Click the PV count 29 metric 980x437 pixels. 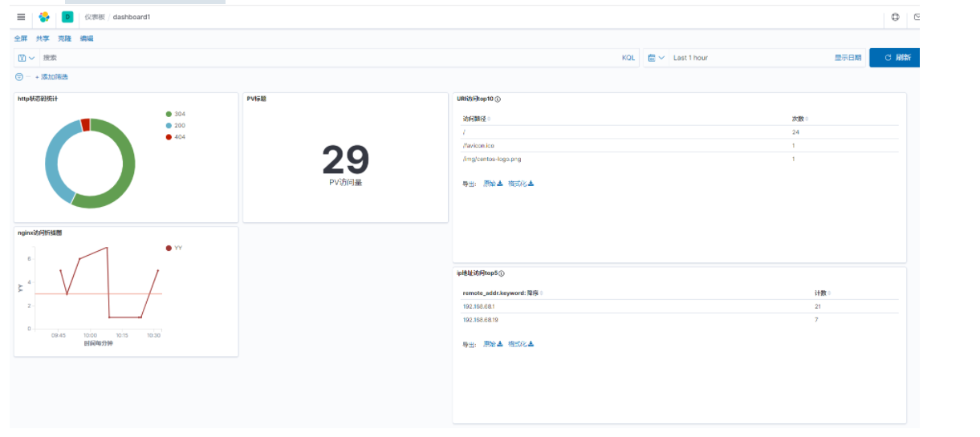click(346, 160)
